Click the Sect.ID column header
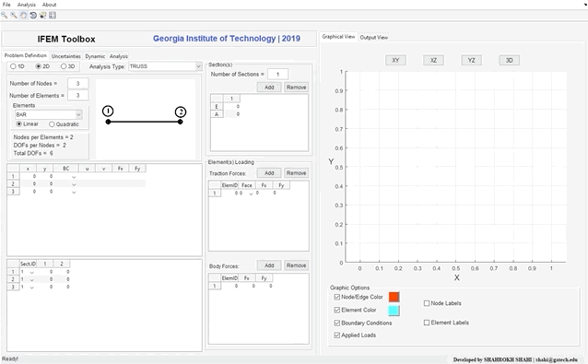 [x=29, y=264]
